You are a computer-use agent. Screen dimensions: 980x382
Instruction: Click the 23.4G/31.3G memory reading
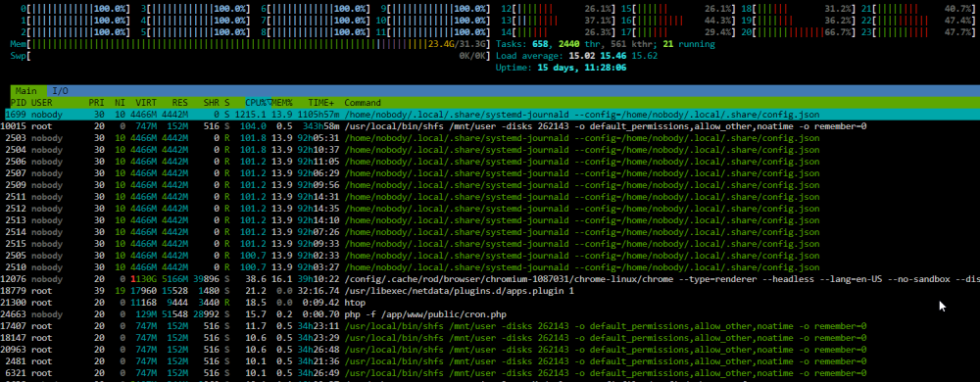click(458, 44)
